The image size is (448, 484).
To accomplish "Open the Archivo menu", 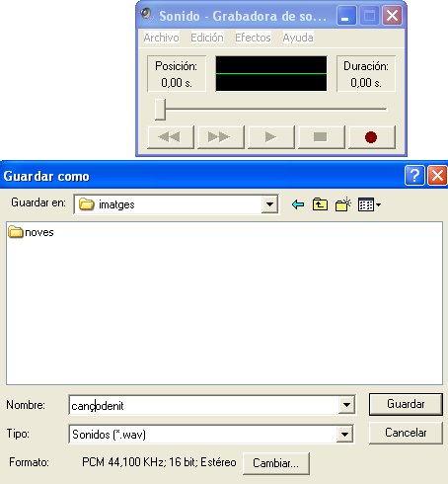I will (161, 38).
